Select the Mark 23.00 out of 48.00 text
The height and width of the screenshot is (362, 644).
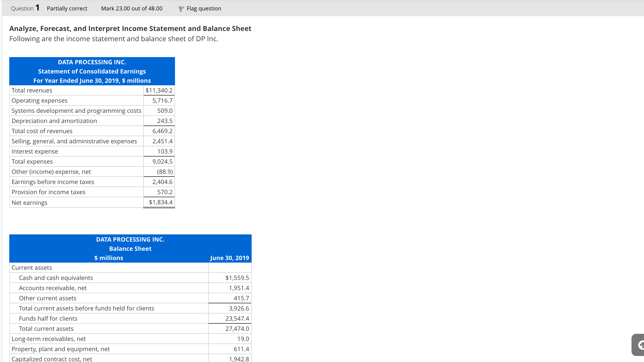(131, 8)
